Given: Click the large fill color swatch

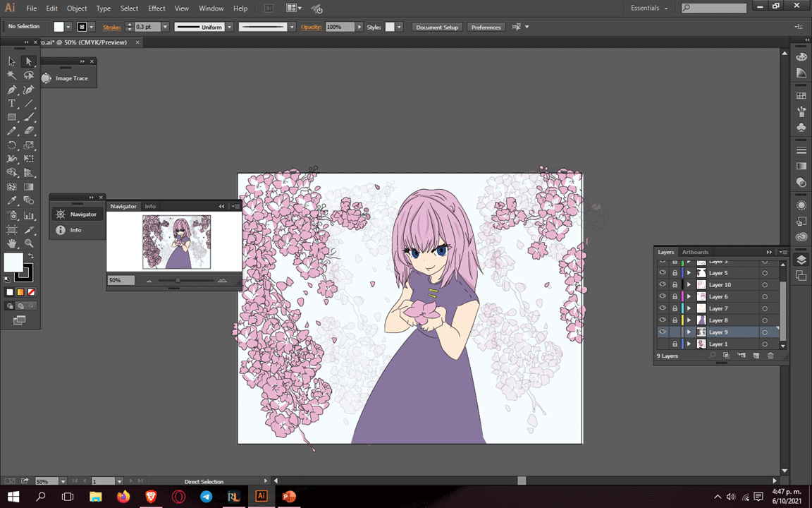Looking at the screenshot, I should tap(13, 262).
